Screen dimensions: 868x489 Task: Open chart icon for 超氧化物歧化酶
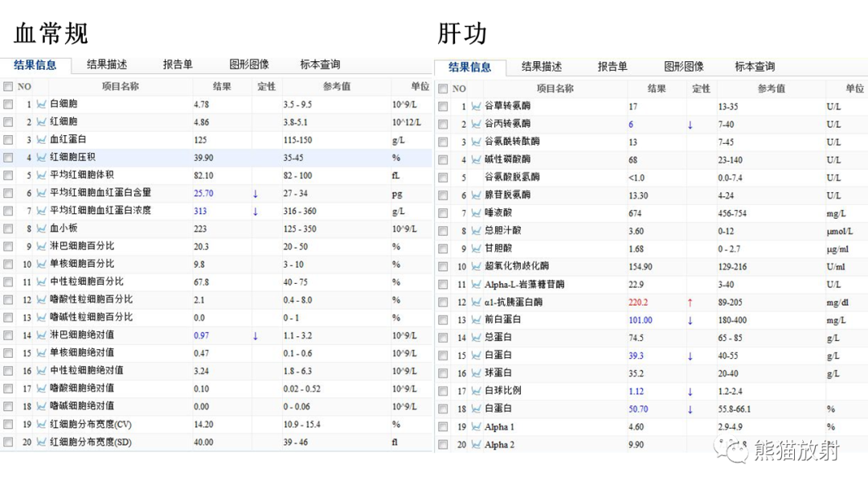tap(476, 266)
